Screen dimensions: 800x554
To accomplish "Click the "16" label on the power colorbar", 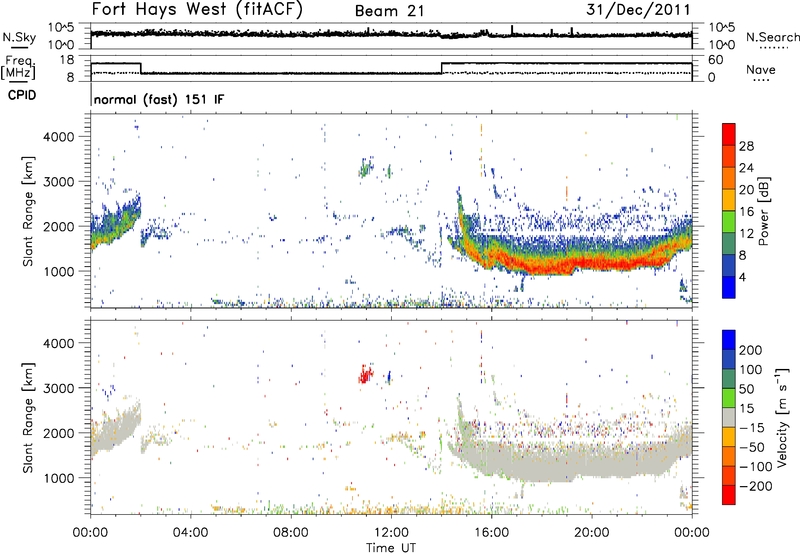I will [746, 212].
